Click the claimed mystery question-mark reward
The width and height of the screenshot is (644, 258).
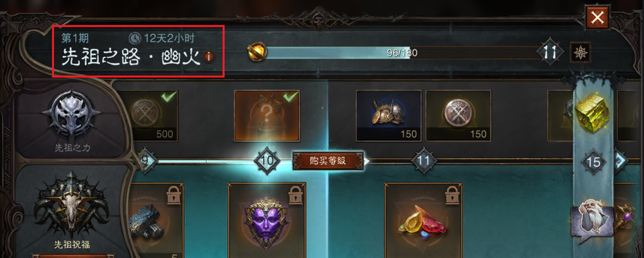[267, 115]
